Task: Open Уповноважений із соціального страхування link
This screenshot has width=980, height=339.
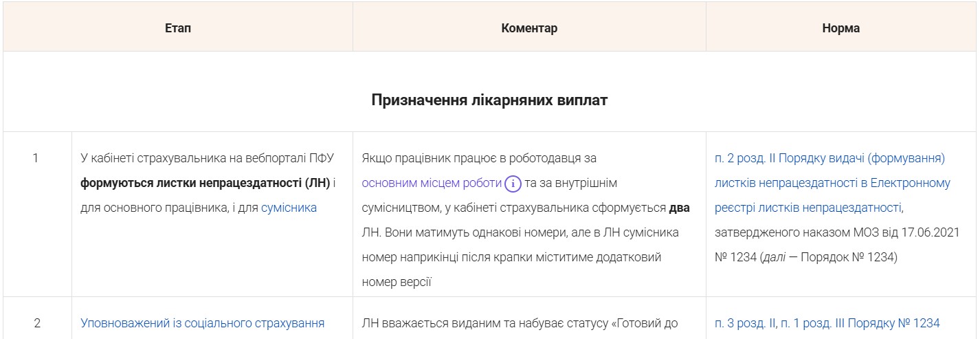Action: coord(203,323)
